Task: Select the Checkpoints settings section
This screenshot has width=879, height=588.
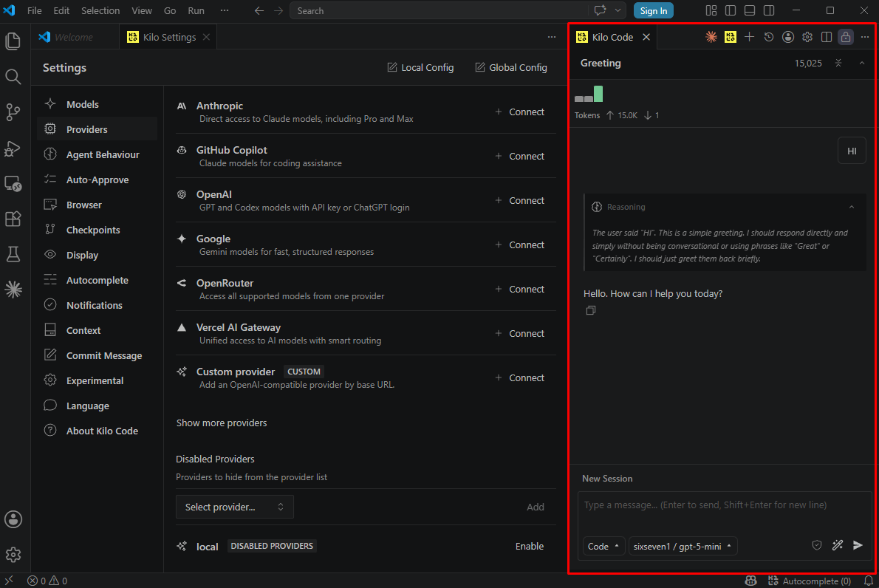Action: [97, 230]
